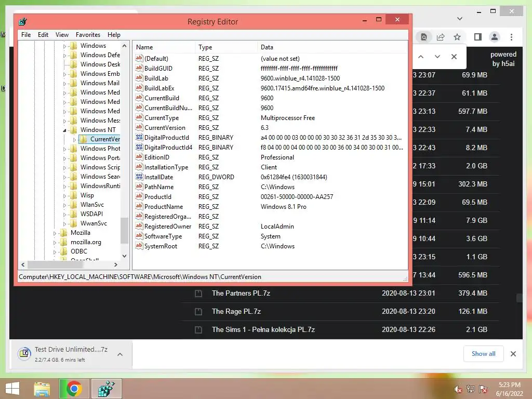Toggle Chrome's side panel icon
The width and height of the screenshot is (532, 399).
pyautogui.click(x=478, y=37)
